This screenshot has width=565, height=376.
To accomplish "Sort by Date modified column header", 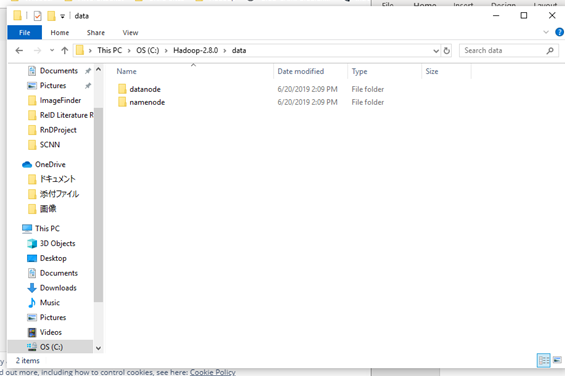I will click(x=301, y=71).
